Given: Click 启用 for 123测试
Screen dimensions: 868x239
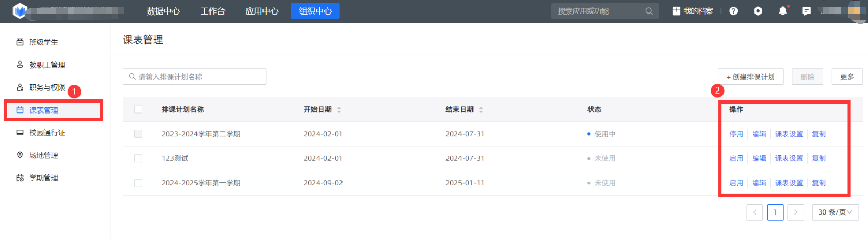Looking at the screenshot, I should [x=736, y=158].
